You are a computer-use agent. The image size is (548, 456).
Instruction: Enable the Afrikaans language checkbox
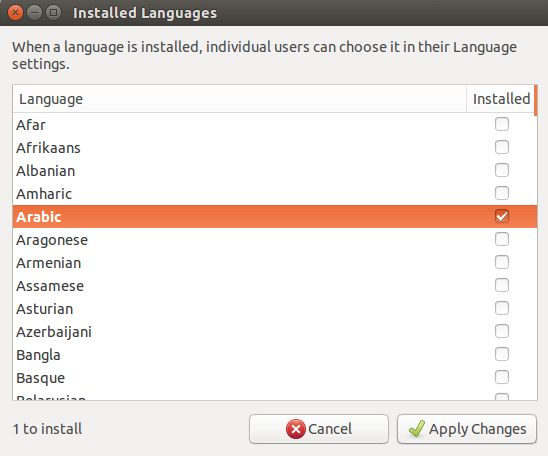pos(502,147)
